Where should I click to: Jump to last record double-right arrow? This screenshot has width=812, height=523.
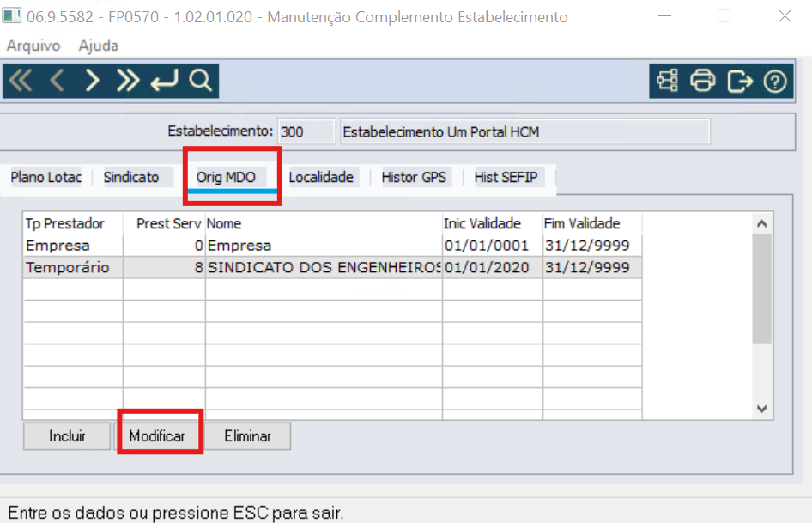click(x=127, y=81)
